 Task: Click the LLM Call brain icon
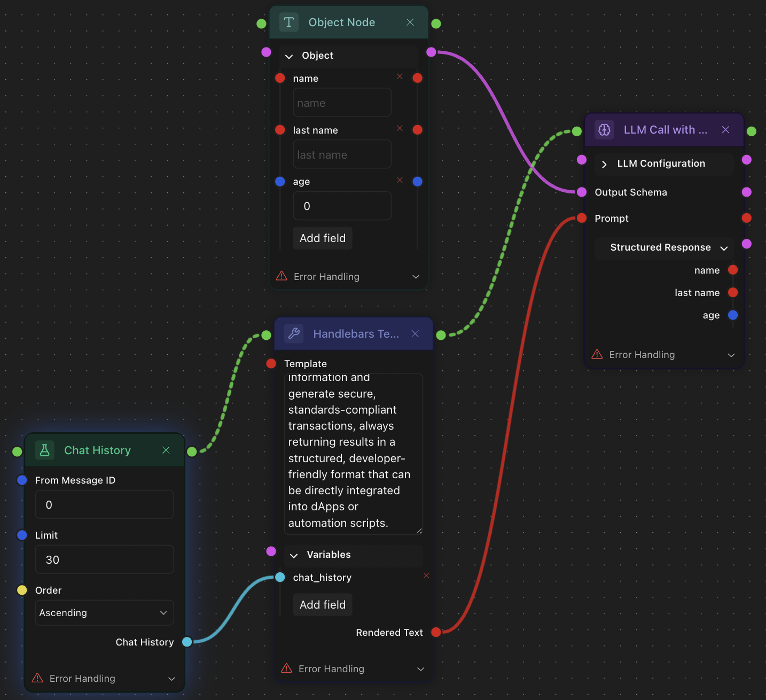[x=604, y=130]
